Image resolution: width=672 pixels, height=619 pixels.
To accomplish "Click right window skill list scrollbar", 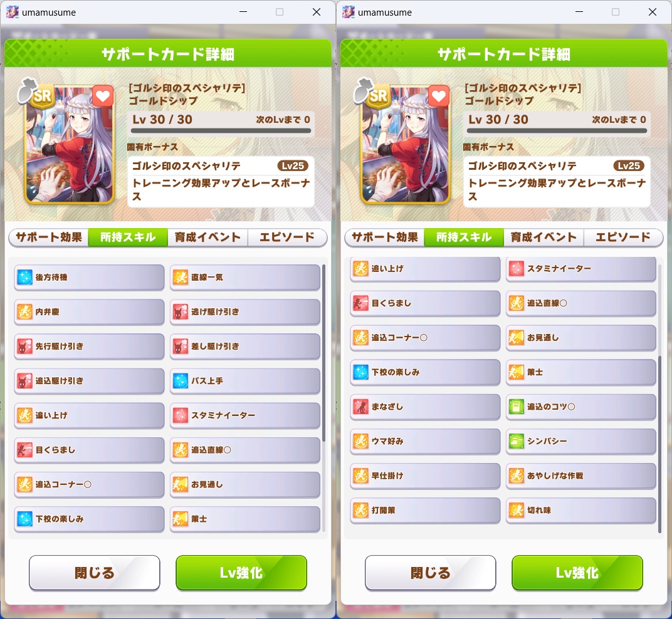I will click(x=659, y=444).
